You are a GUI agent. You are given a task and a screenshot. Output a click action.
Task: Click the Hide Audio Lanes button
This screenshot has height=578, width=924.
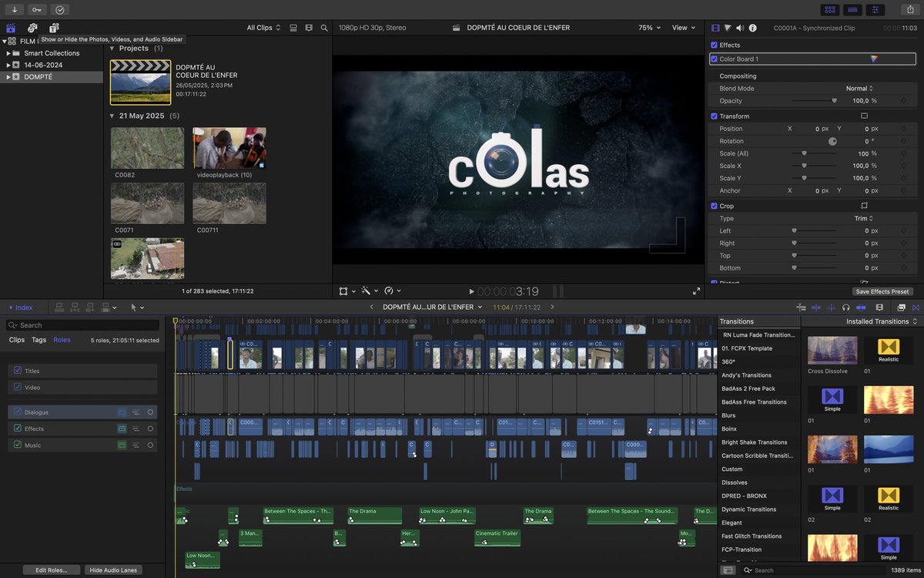point(113,570)
